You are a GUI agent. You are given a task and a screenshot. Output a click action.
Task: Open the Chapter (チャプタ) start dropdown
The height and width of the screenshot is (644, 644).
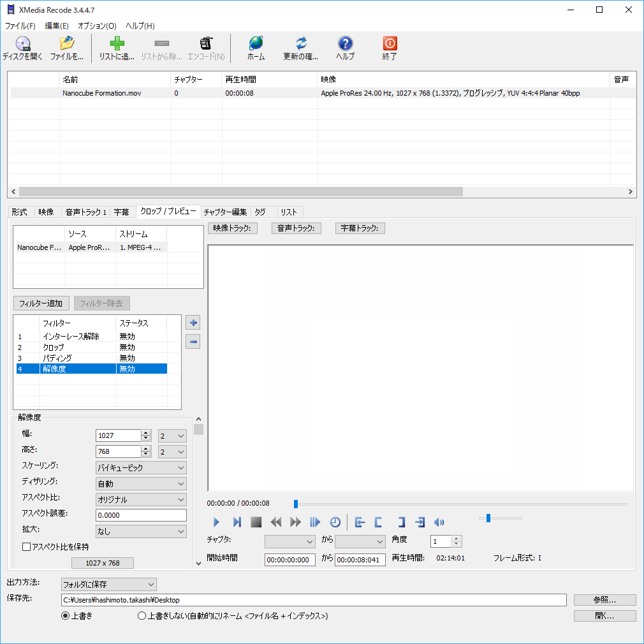point(290,542)
